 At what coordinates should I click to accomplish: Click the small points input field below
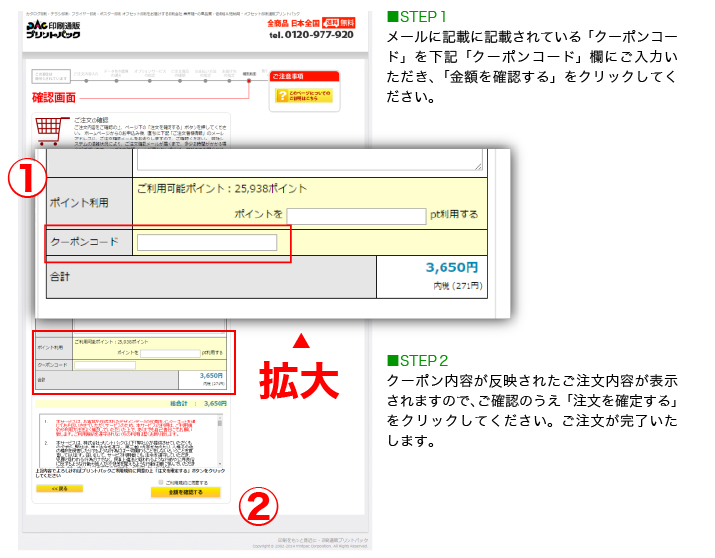[169, 353]
